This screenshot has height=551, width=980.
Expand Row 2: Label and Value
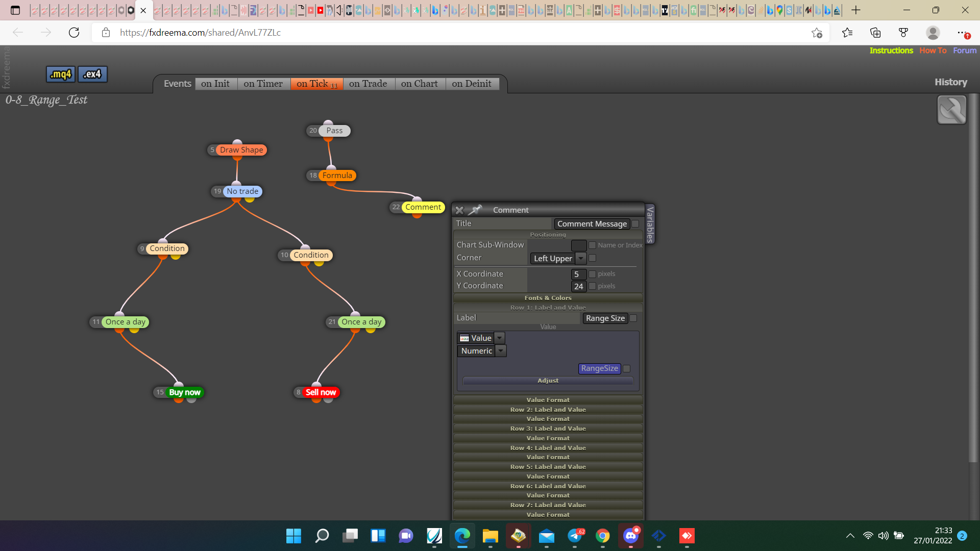point(548,410)
